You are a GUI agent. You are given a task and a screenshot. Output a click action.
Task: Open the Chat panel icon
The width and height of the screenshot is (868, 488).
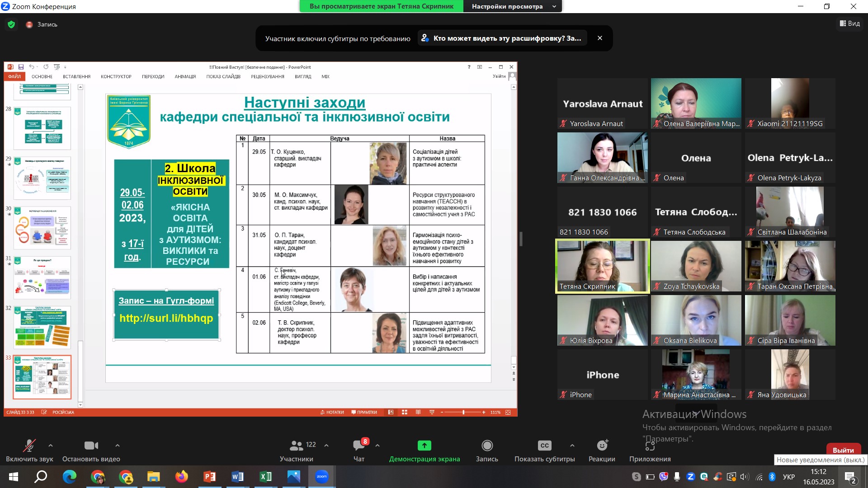click(359, 446)
